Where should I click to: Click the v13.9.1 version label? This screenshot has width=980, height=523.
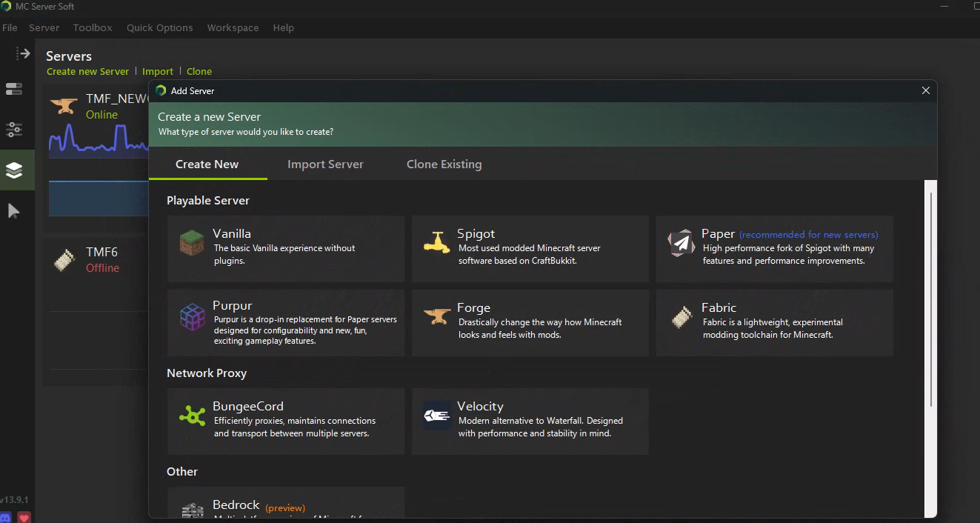pos(14,499)
